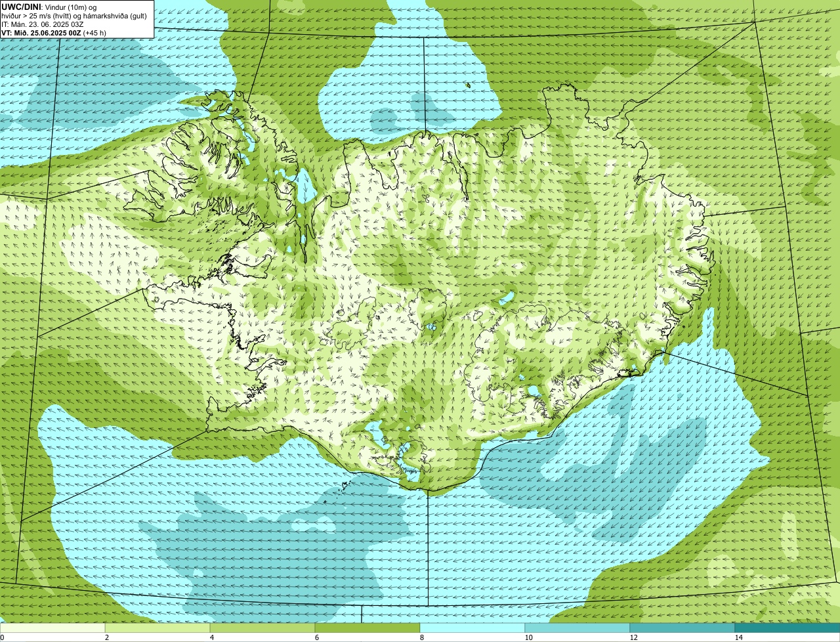This screenshot has height=642, width=840.
Task: Click the scale label '0'
Action: click(2, 637)
